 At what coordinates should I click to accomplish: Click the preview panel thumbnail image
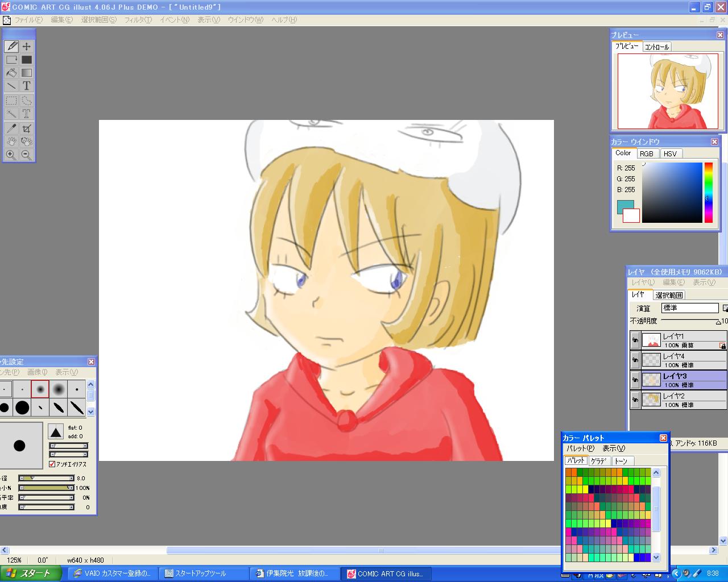(x=667, y=92)
